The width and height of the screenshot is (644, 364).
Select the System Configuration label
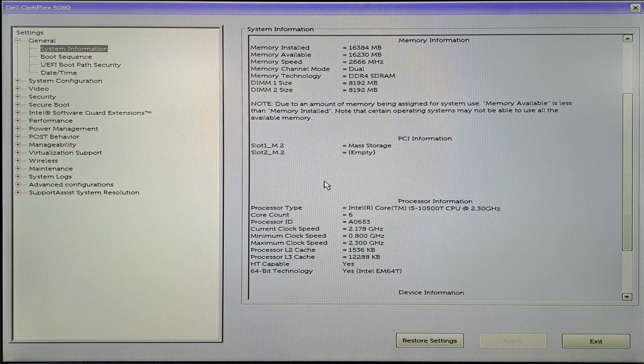tap(66, 81)
